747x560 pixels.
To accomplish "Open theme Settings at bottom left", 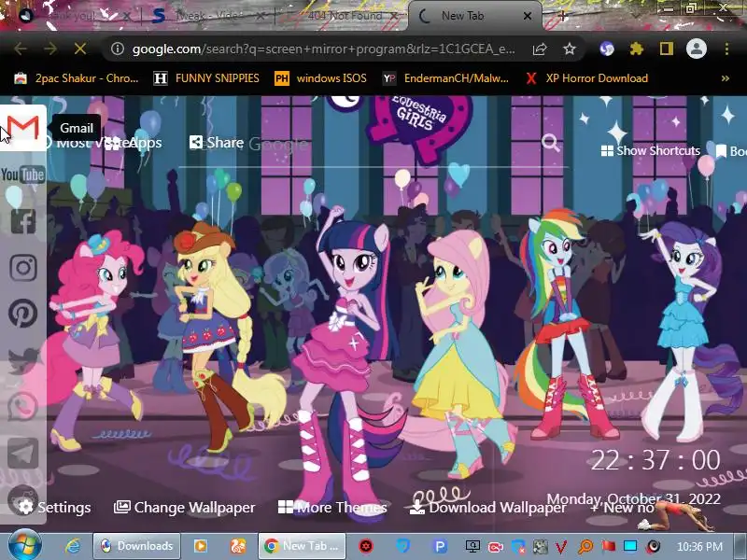I will pos(54,507).
